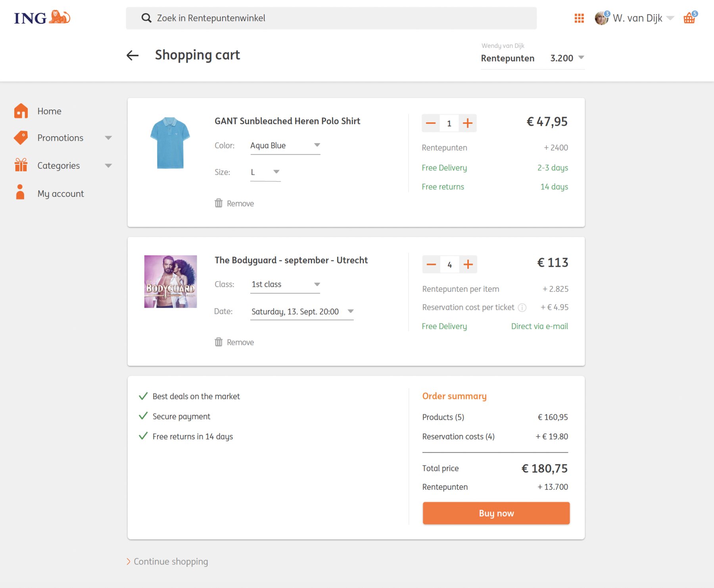Increase GANT polo shirt quantity

(x=468, y=123)
